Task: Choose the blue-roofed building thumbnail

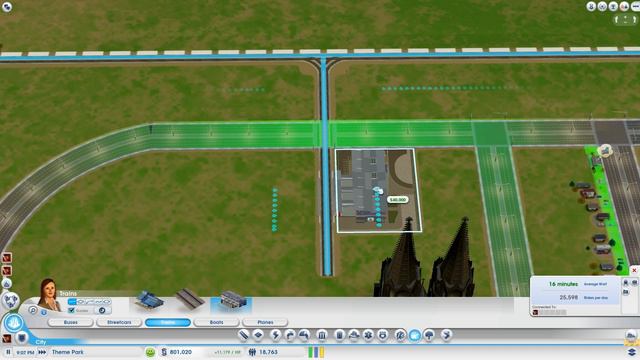Action: 149,300
